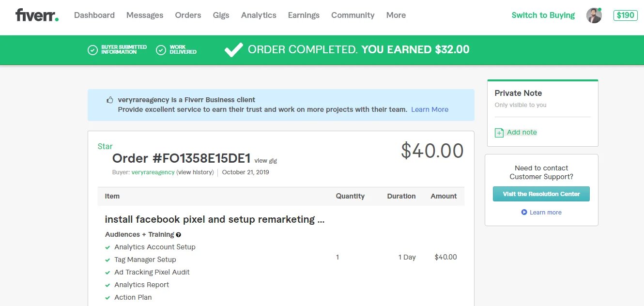Open the More menu

[x=396, y=15]
